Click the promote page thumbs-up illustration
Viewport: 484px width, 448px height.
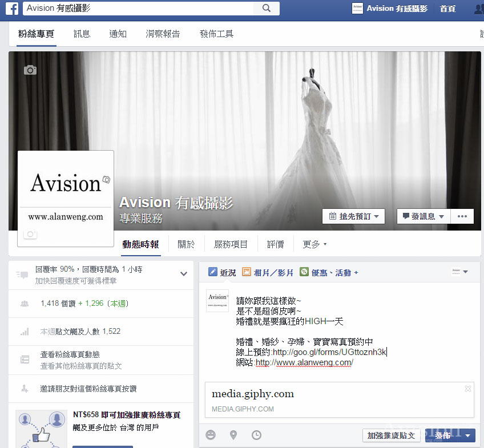click(x=41, y=429)
